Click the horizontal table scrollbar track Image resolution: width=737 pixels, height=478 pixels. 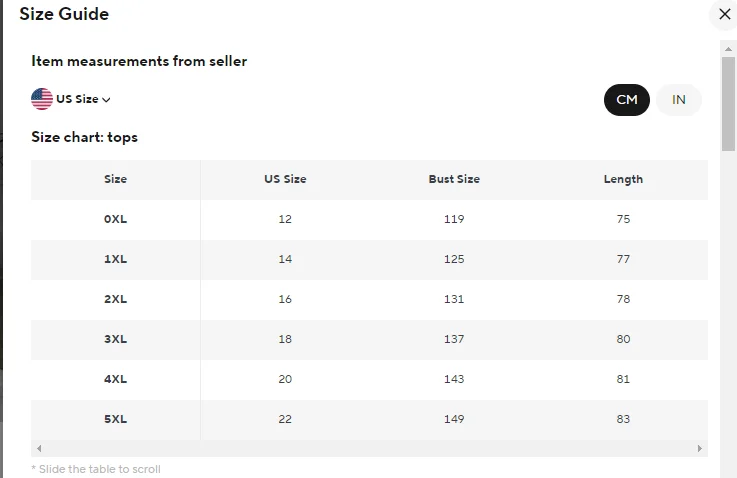pos(369,448)
